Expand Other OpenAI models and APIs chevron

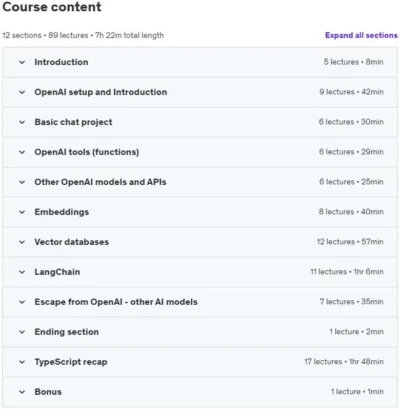pos(22,182)
